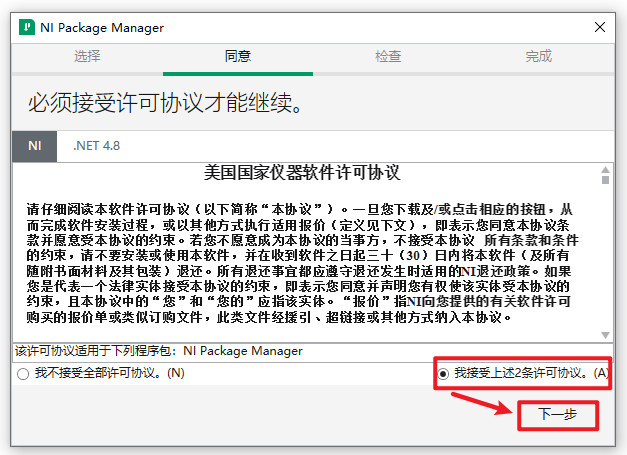
Task: Jump to the 完成 step tab
Action: click(x=538, y=56)
